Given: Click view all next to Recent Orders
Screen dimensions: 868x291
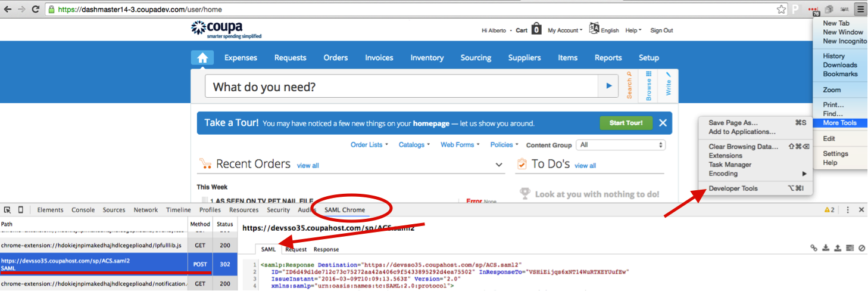Looking at the screenshot, I should pos(308,166).
